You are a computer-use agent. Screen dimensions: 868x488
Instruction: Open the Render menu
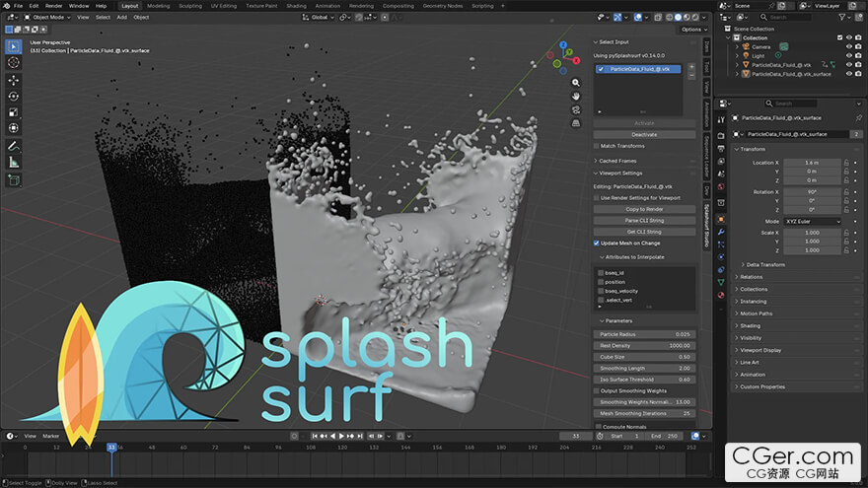coord(54,5)
